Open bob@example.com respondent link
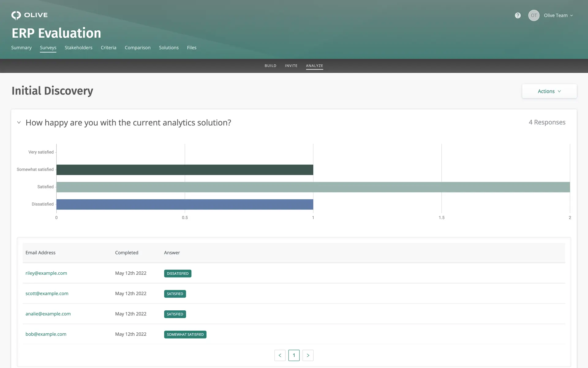The width and height of the screenshot is (588, 368). point(46,334)
